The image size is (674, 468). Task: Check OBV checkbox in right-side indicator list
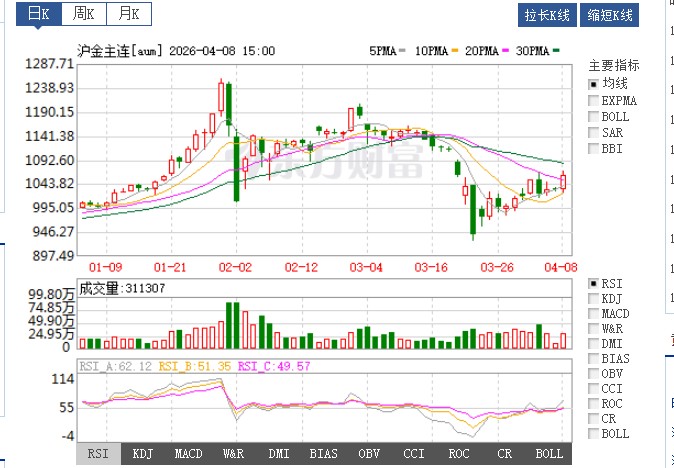coord(593,374)
